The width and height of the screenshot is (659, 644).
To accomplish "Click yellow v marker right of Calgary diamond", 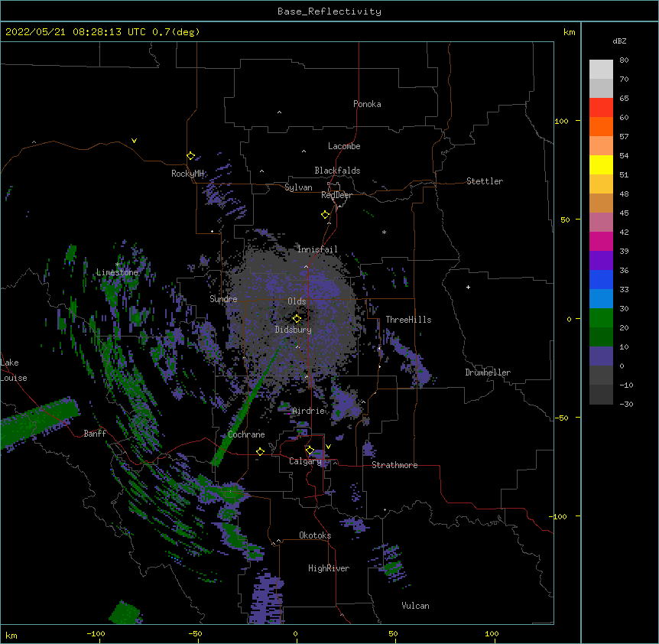I will (x=328, y=447).
